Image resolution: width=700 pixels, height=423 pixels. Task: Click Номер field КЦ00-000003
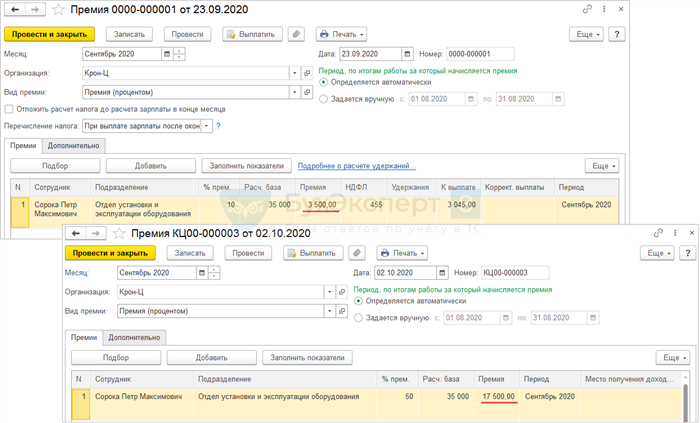click(515, 273)
